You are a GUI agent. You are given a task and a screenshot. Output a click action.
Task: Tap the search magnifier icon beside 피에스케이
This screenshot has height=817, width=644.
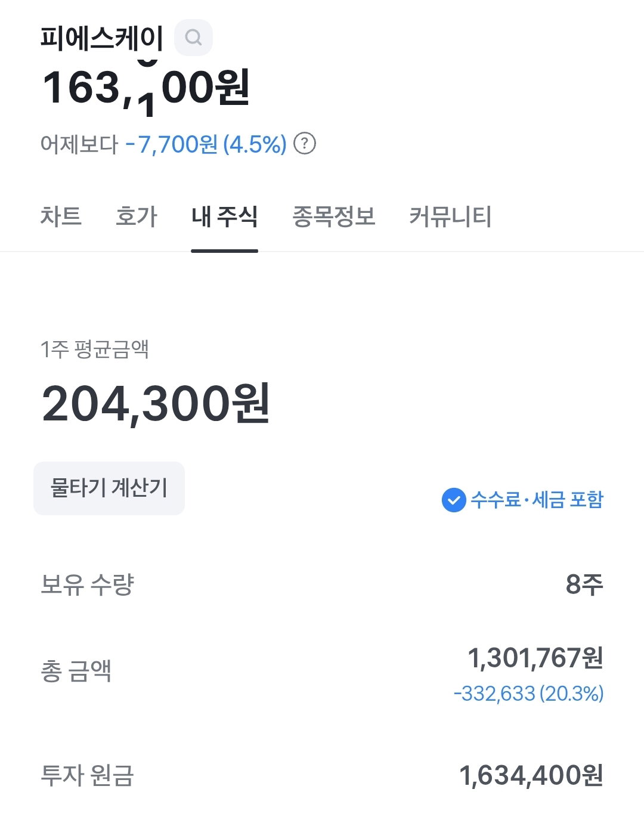click(193, 38)
